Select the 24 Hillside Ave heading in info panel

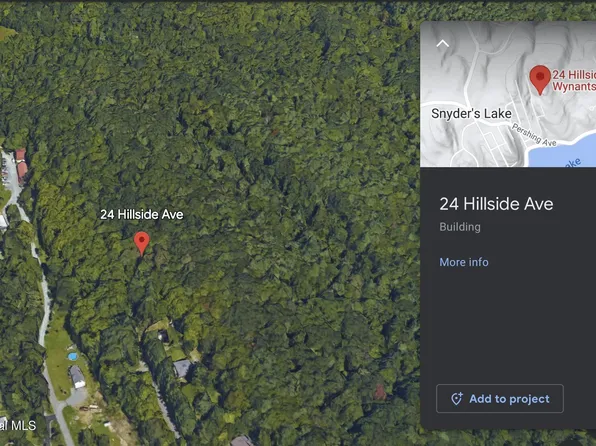[x=496, y=204]
